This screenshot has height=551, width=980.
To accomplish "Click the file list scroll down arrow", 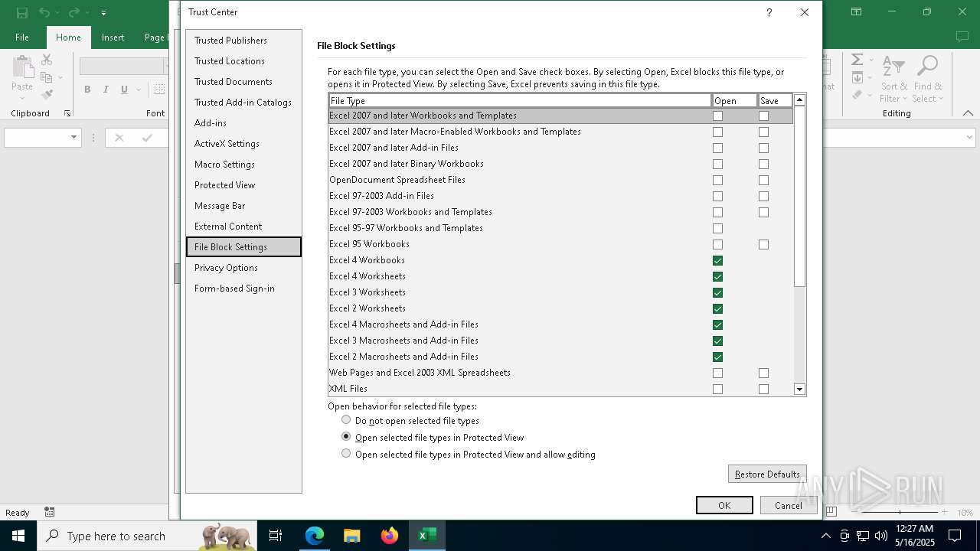I will 799,390.
